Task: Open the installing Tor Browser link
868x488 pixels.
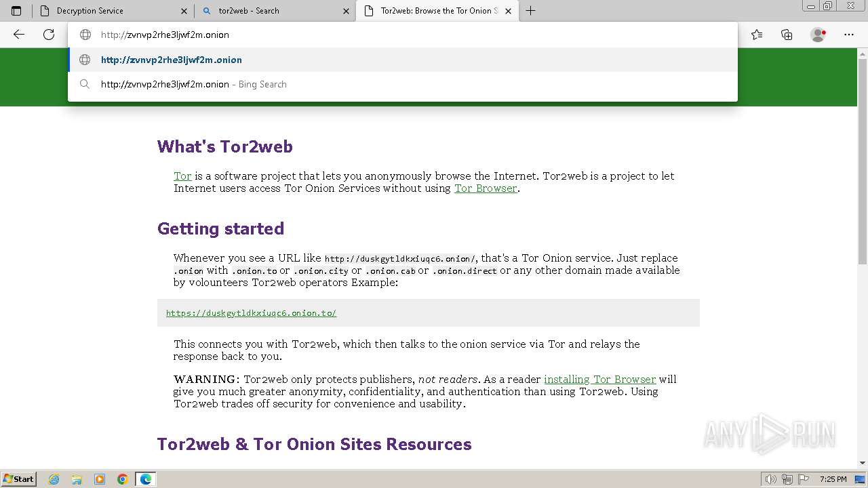Action: [599, 380]
